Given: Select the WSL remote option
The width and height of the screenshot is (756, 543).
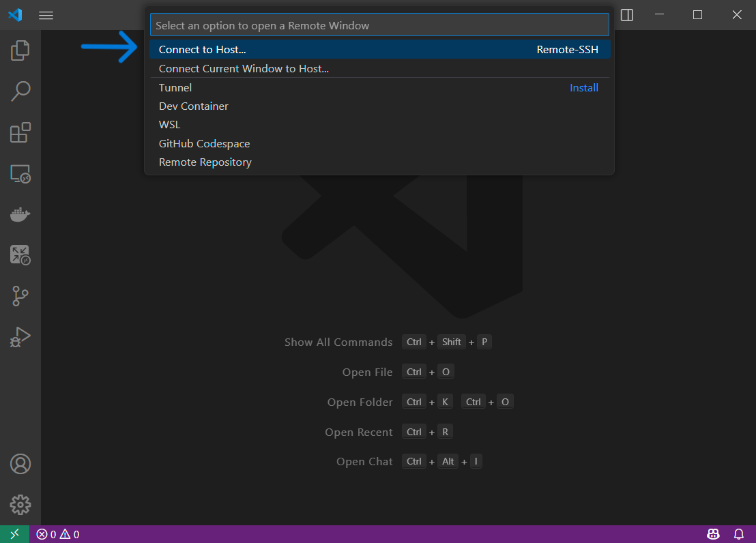Looking at the screenshot, I should click(170, 125).
